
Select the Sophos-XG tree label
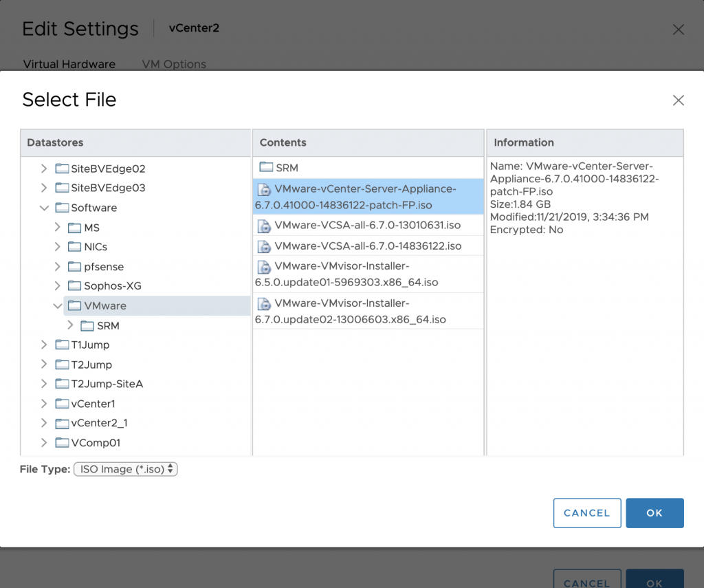(x=113, y=285)
